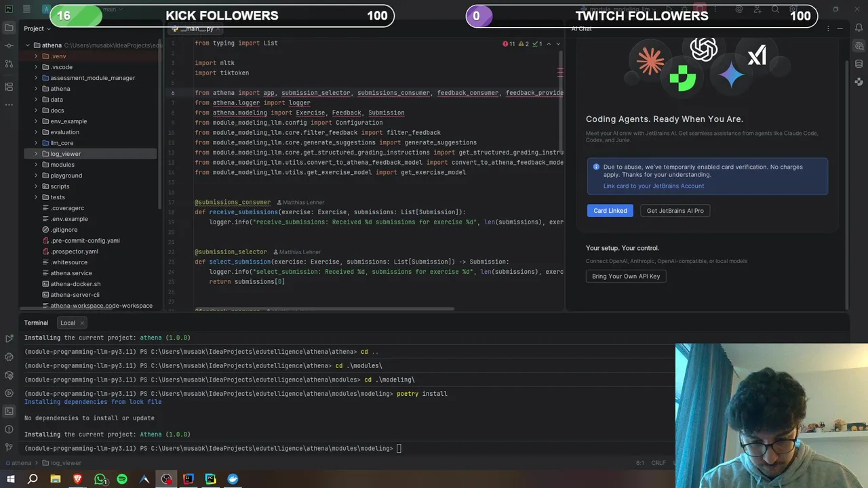This screenshot has height=488, width=868.
Task: Open the Run tool window icon
Action: pyautogui.click(x=9, y=338)
